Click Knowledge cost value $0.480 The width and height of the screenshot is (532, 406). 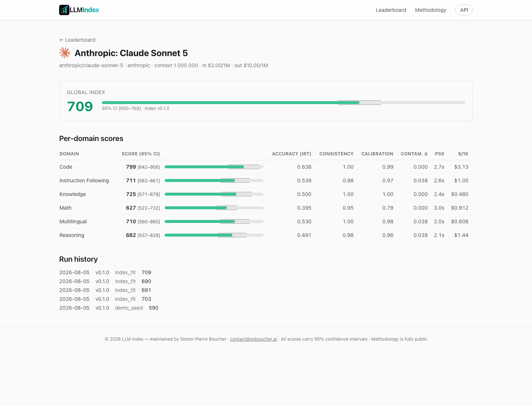[x=460, y=194]
